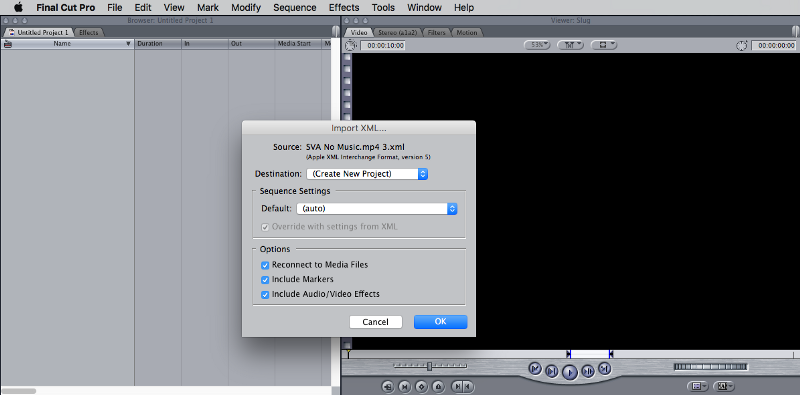Click OK to import the XML

pyautogui.click(x=440, y=322)
